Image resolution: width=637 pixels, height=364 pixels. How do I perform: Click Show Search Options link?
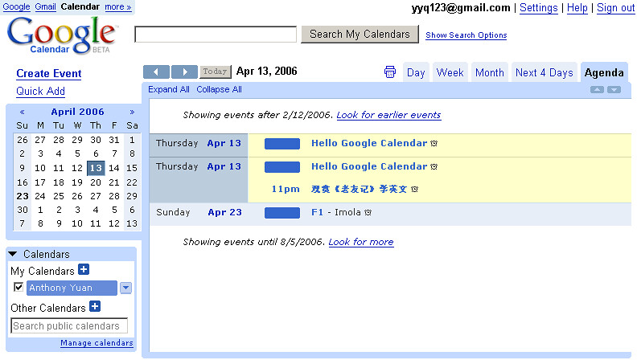coord(466,35)
